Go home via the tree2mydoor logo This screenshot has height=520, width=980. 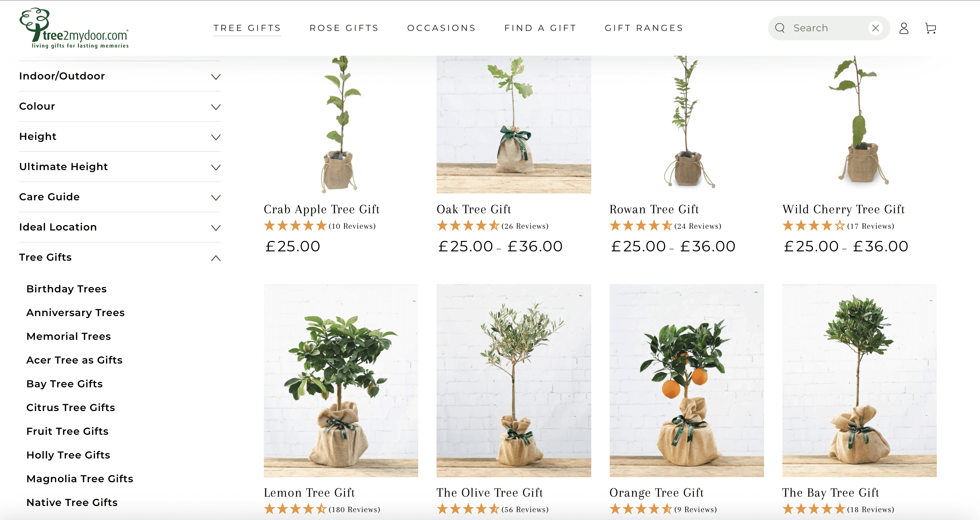pyautogui.click(x=74, y=28)
